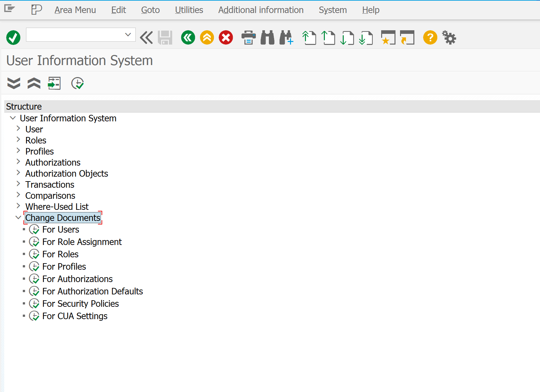
Task: Click the yellow Help question mark icon
Action: pos(430,38)
